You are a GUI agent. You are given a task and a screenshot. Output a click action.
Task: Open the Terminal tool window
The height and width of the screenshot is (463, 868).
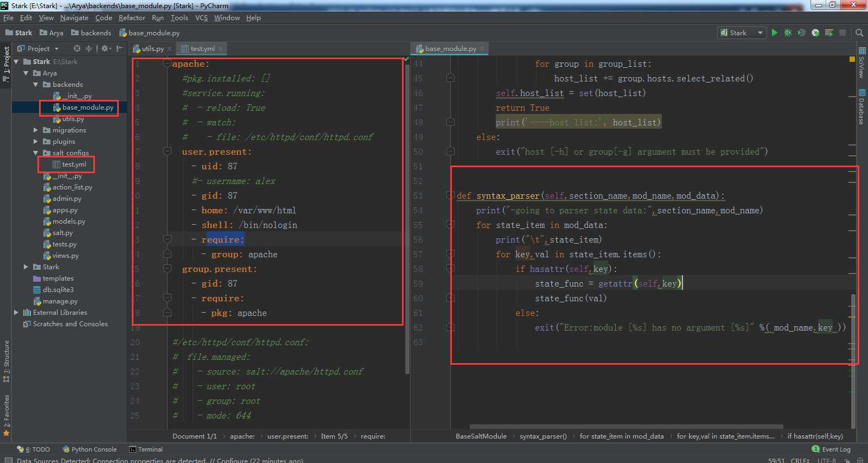tap(146, 449)
